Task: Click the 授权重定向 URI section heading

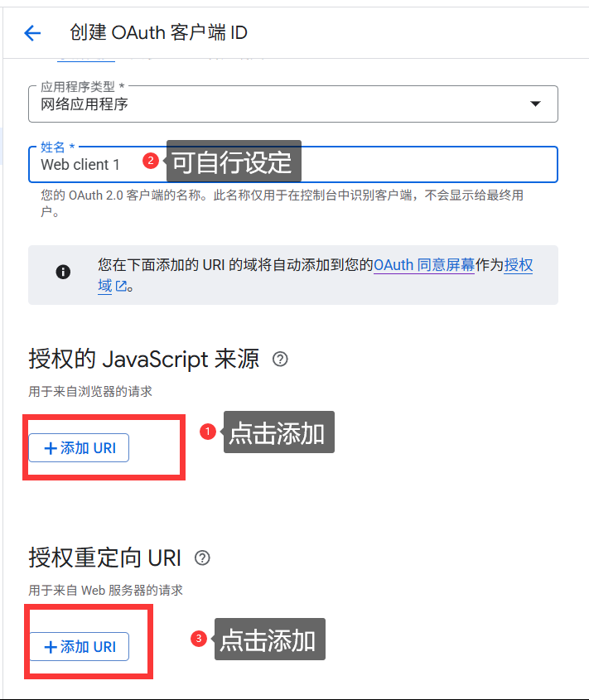Action: point(105,558)
